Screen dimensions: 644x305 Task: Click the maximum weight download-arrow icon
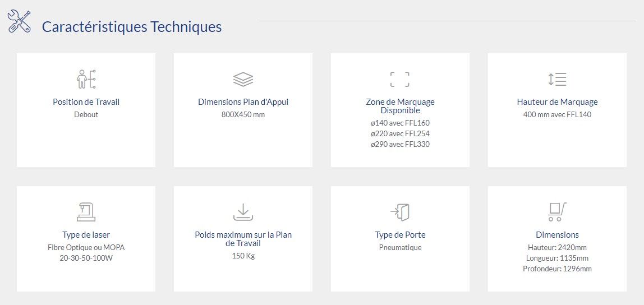click(x=243, y=212)
